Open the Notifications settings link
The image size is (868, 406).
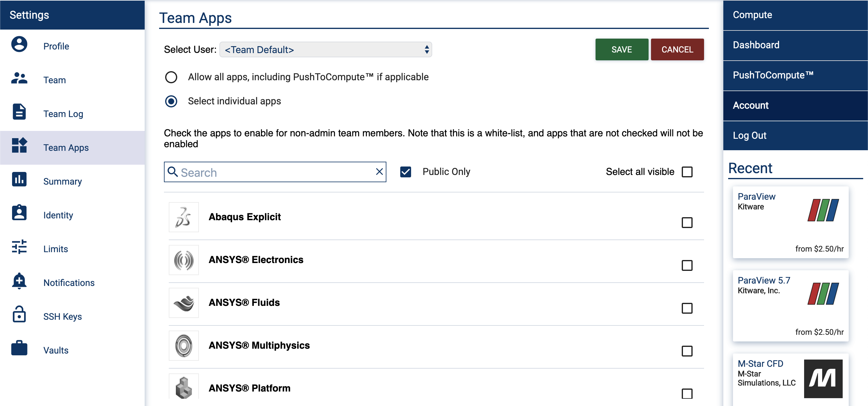point(69,283)
